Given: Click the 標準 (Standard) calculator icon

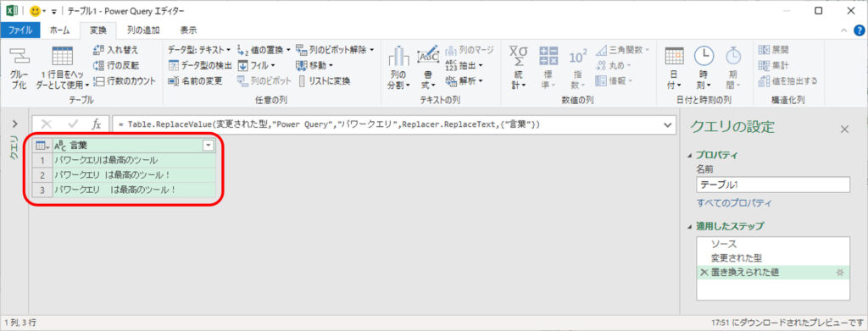Looking at the screenshot, I should point(548,55).
